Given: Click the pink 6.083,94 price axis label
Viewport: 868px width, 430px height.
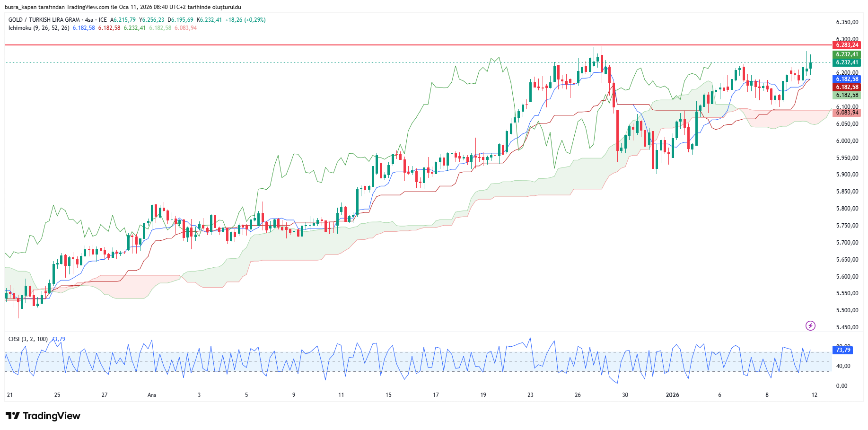Looking at the screenshot, I should pyautogui.click(x=847, y=113).
